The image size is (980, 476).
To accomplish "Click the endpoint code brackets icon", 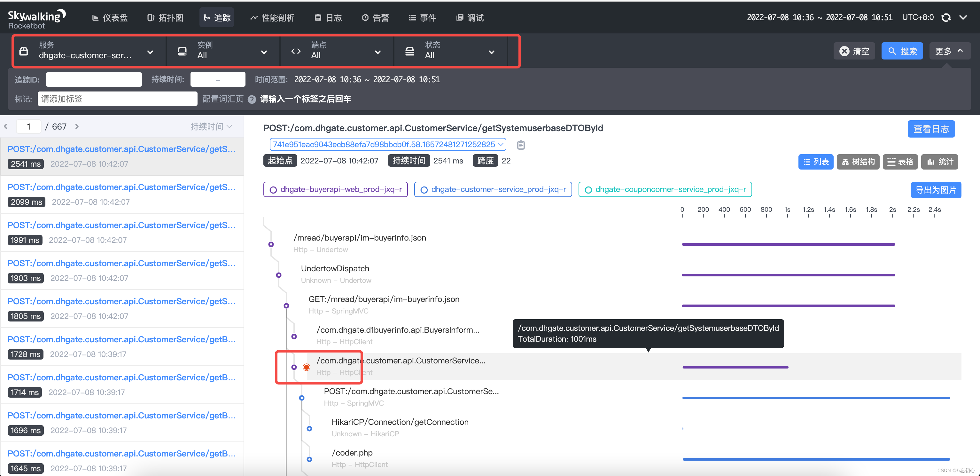I will 296,51.
